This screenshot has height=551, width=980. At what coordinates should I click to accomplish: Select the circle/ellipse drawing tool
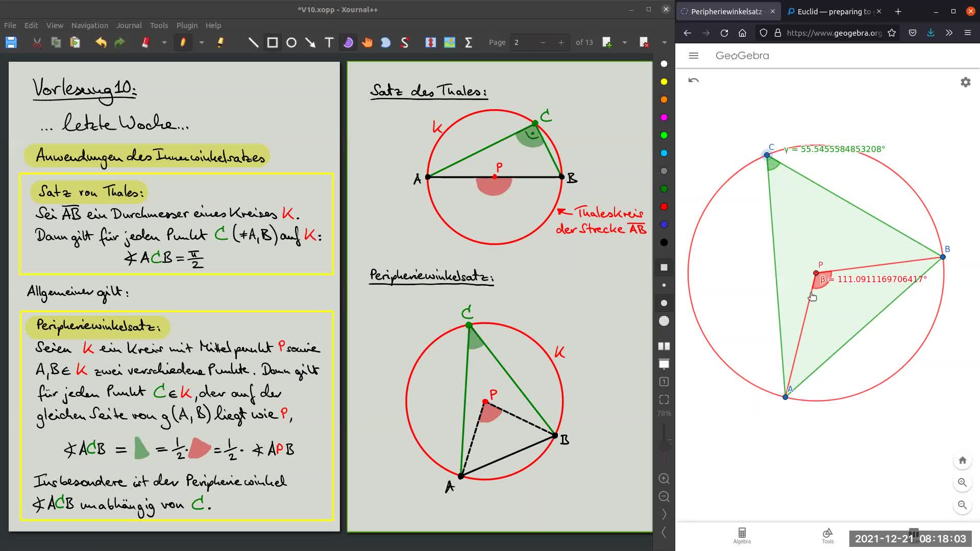(291, 42)
